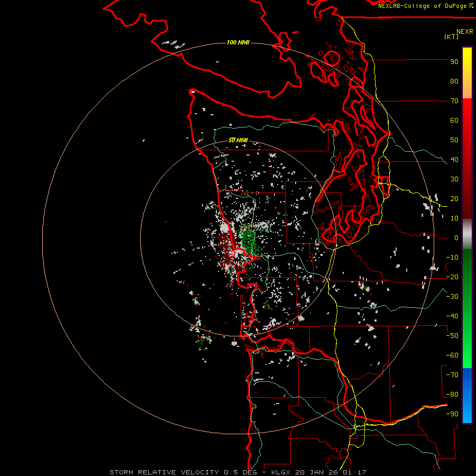Pick the light blue bottom color bar segment
This screenshot has height=476, width=476.
click(467, 413)
